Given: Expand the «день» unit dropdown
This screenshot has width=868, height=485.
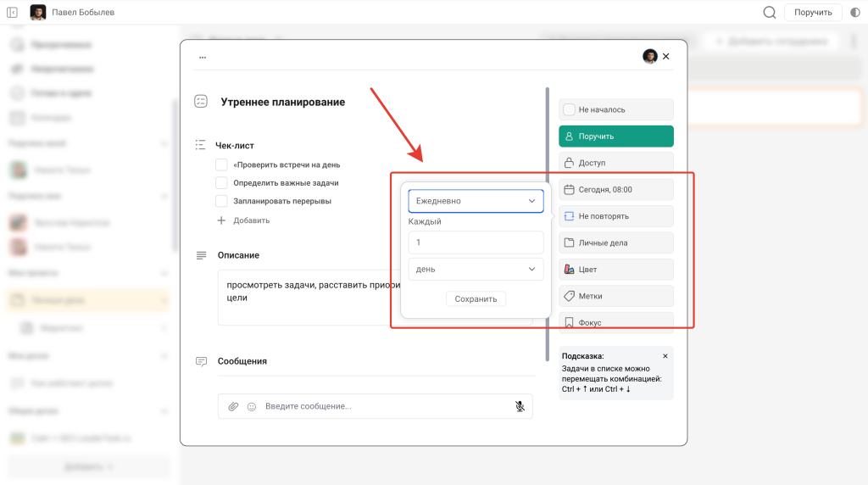Looking at the screenshot, I should coord(476,269).
